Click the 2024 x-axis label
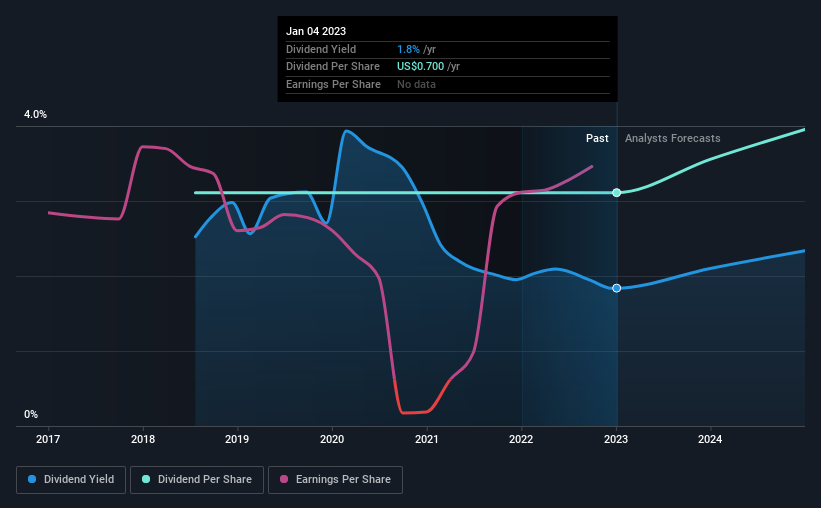Viewport: 821px width, 508px height. click(x=710, y=439)
